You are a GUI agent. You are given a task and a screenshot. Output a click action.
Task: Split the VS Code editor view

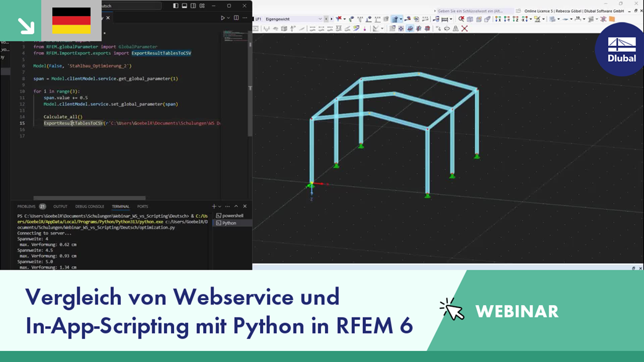tap(236, 18)
